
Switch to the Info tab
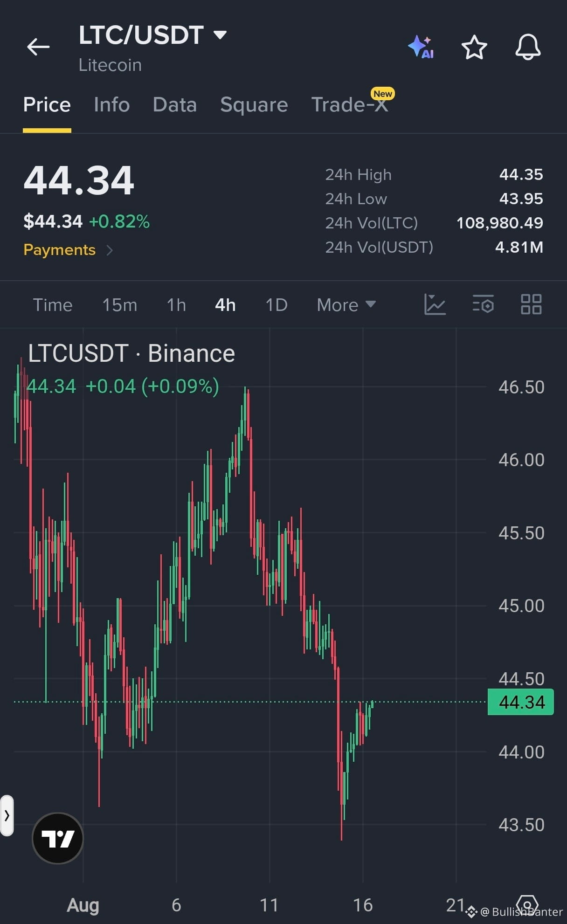(x=112, y=104)
